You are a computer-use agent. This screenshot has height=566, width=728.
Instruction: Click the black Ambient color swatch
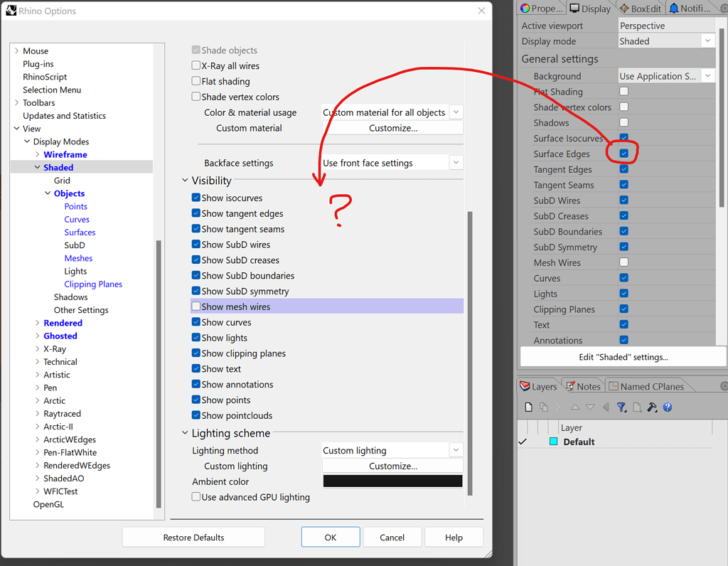pos(392,481)
